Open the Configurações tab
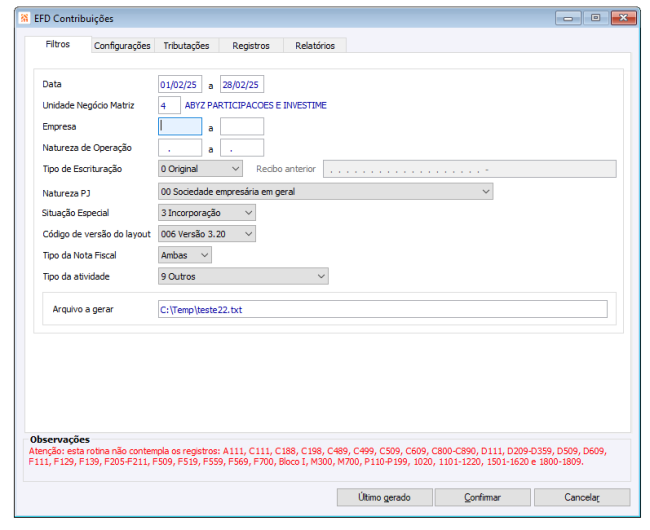This screenshot has width=650, height=530. pyautogui.click(x=122, y=46)
